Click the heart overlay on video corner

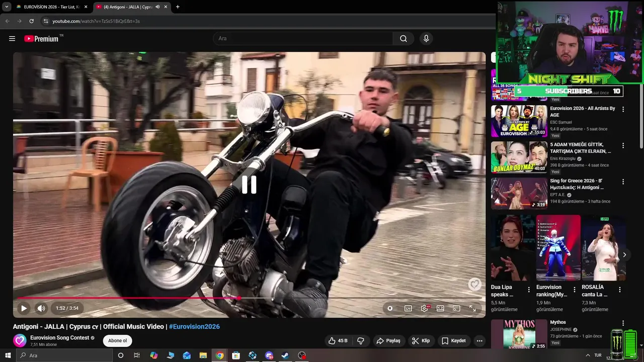point(474,285)
